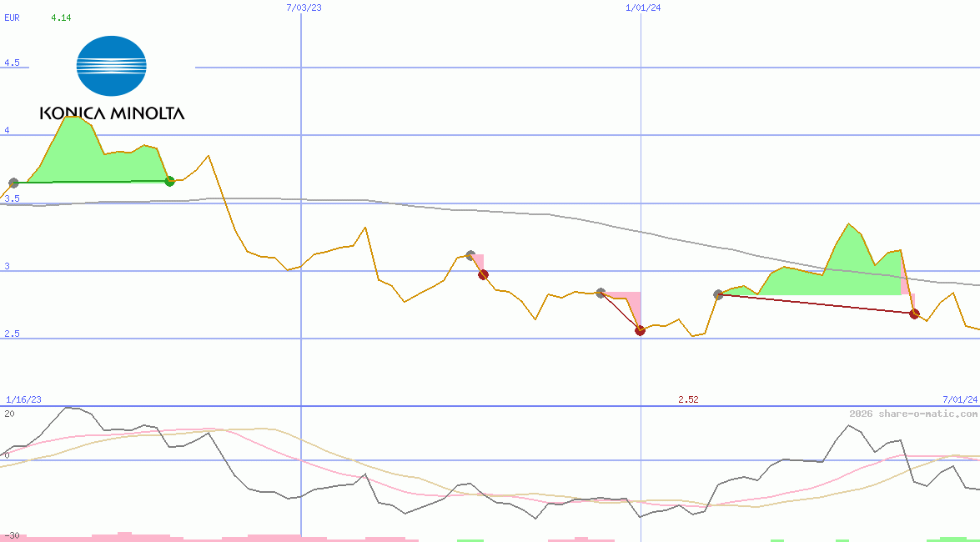This screenshot has width=980, height=542.
Task: Open the 7/03/23 date gridline marker
Action: click(302, 8)
